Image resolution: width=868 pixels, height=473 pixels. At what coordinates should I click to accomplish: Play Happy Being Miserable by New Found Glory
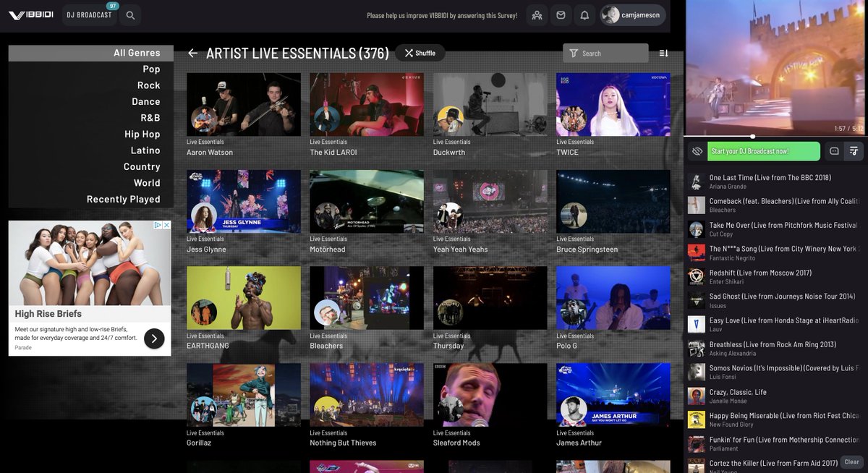coord(775,420)
